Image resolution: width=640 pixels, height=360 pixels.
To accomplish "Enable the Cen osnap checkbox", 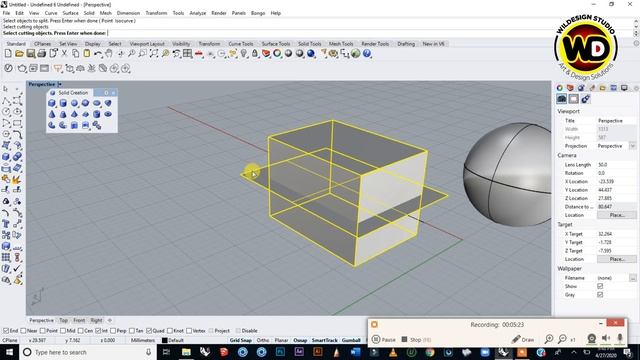I will tap(80, 331).
